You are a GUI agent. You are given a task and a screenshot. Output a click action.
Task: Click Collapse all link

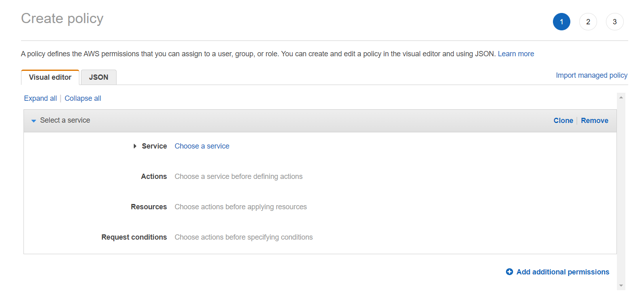point(83,98)
